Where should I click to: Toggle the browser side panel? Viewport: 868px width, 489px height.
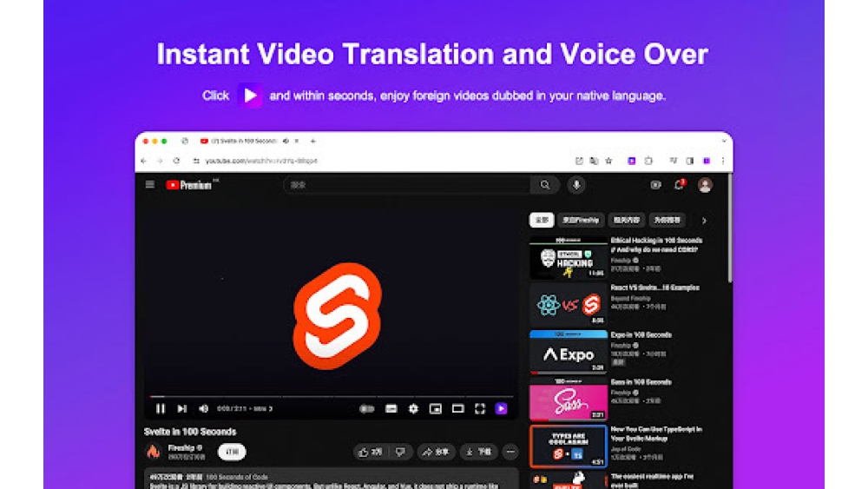click(690, 161)
